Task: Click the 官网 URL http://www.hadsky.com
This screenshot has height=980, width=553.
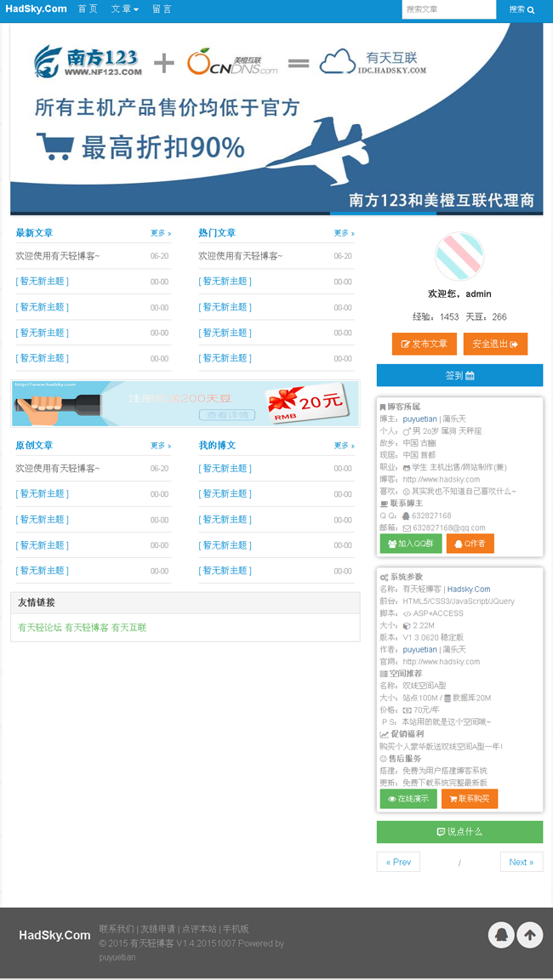Action: point(442,661)
